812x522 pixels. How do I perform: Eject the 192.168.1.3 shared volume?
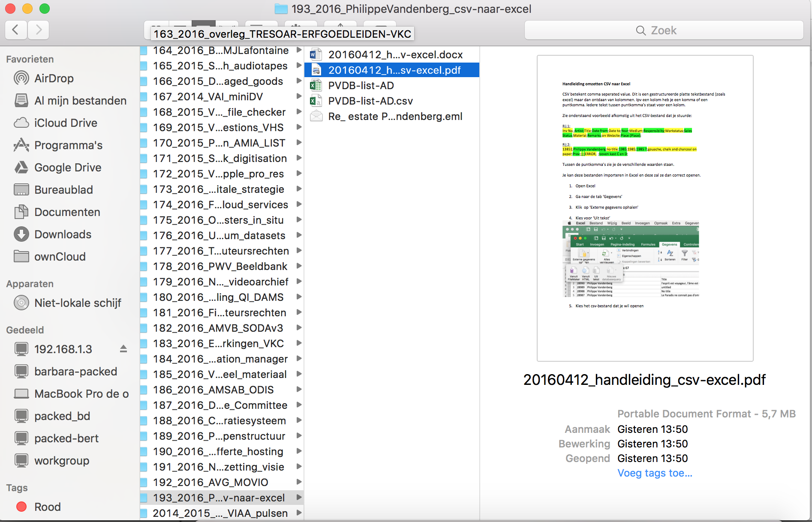coord(123,349)
